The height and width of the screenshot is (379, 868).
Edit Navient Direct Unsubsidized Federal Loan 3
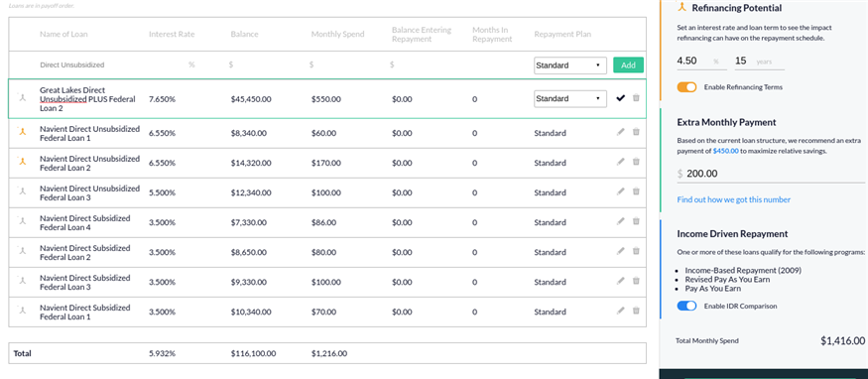pos(621,191)
